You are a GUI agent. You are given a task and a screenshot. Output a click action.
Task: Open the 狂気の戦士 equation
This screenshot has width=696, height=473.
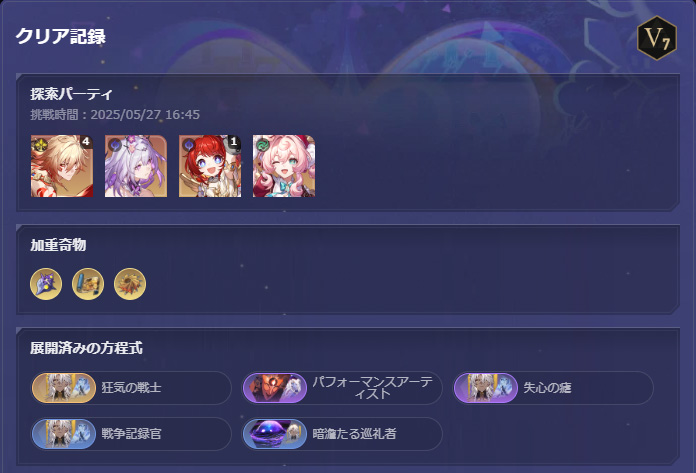click(131, 388)
